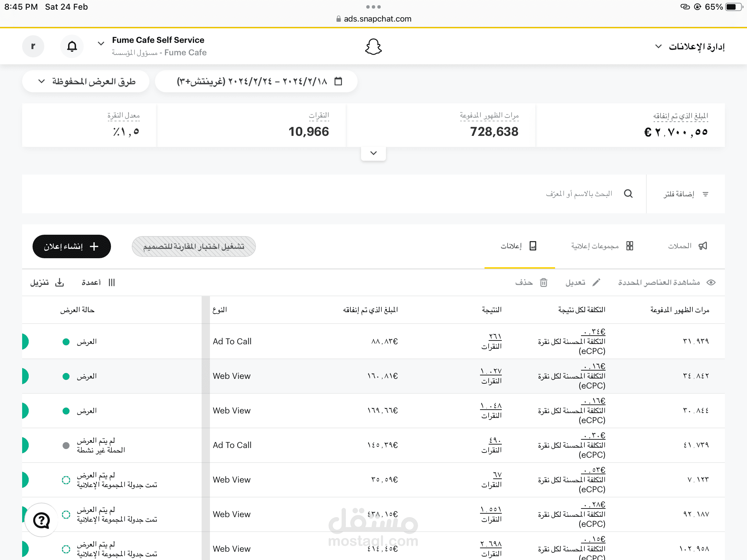Click the 1.027 swipes result link
Image resolution: width=747 pixels, height=560 pixels.
[x=491, y=371]
